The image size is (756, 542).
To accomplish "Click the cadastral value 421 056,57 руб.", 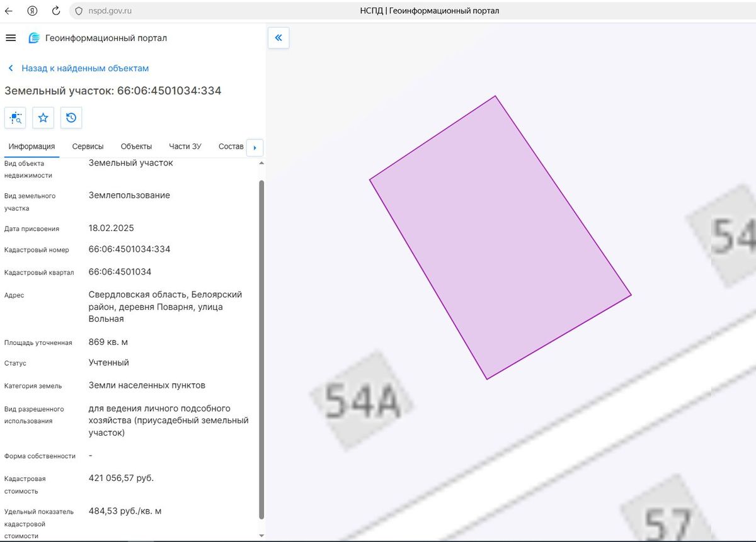I will click(121, 478).
